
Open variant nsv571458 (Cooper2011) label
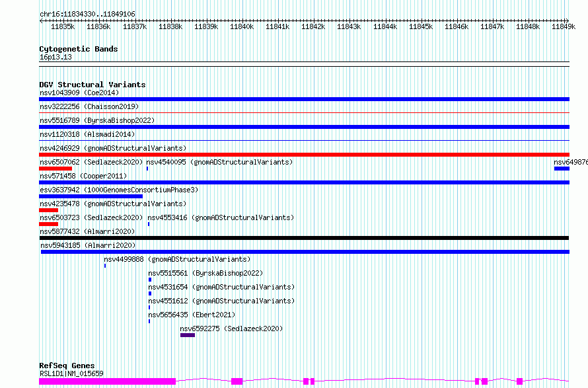[83, 176]
